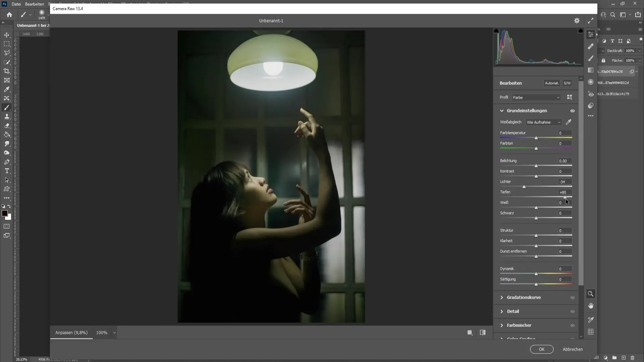Open the Presets icon in Camera Raw
This screenshot has height=362, width=644.
[x=591, y=106]
